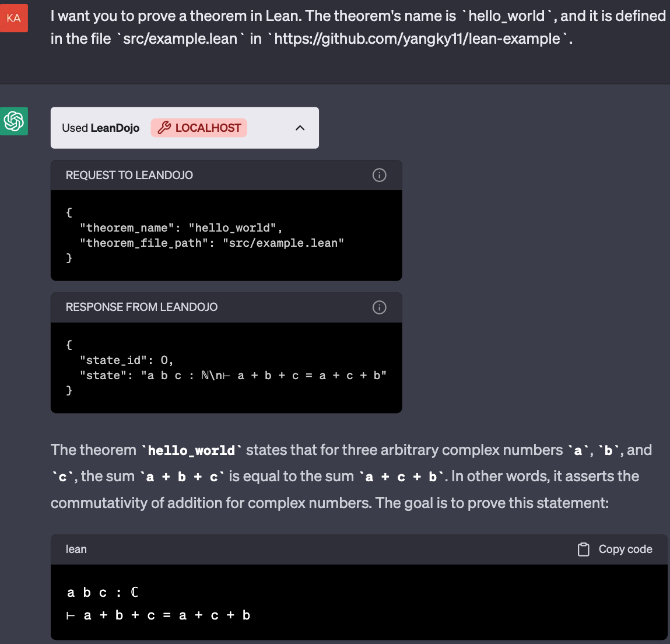Click the LOCALHOST plugin badge
670x644 pixels.
tap(199, 128)
